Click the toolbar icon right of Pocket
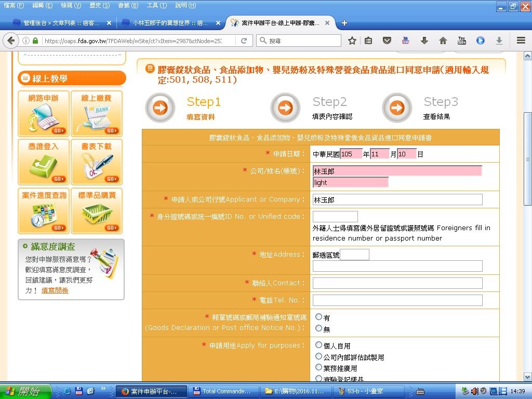 405,41
